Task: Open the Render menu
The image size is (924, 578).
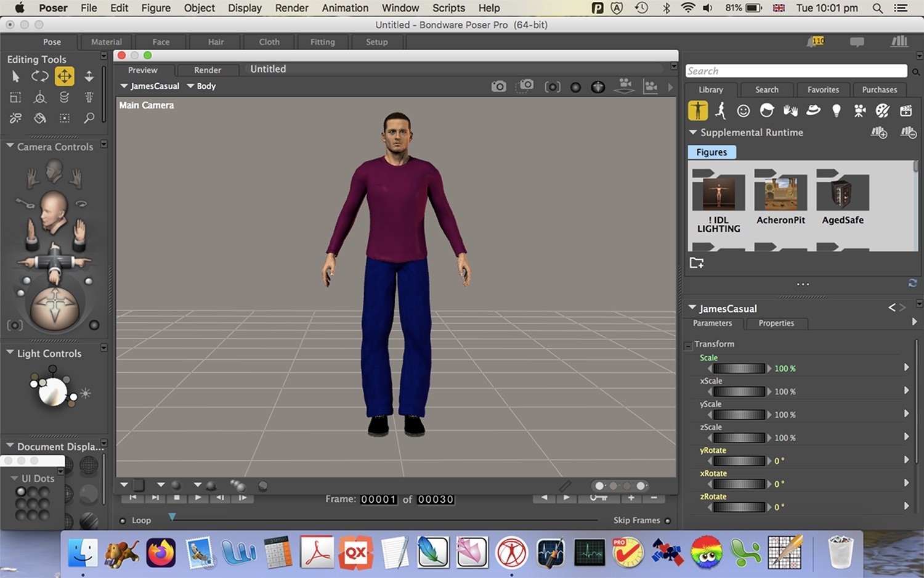Action: (291, 8)
